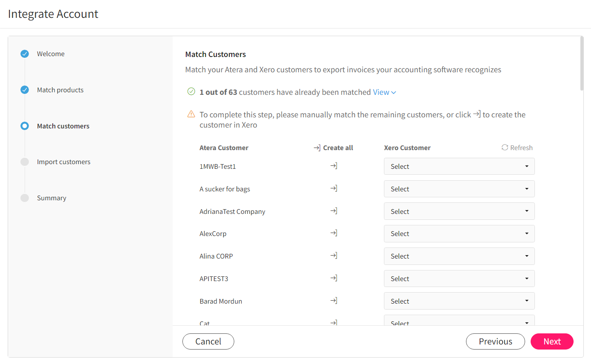The image size is (591, 364).
Task: Click the green check icon beside matched count
Action: (191, 92)
